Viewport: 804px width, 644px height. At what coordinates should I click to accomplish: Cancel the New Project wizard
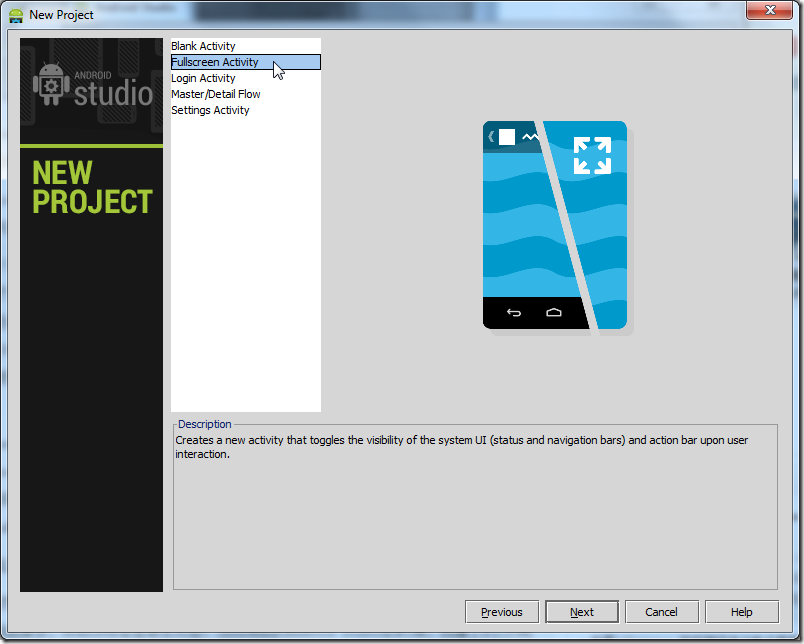pos(661,612)
